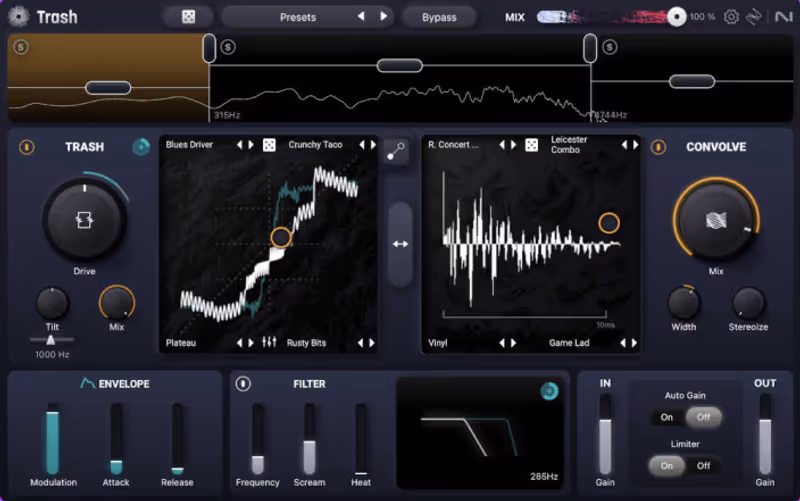The image size is (800, 501).
Task: Click the Release slider
Action: (x=177, y=440)
